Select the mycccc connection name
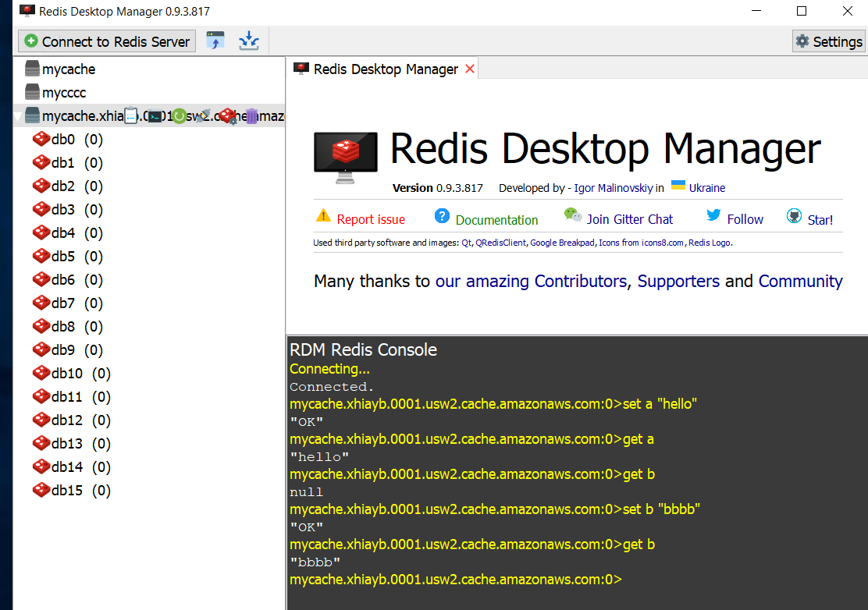The width and height of the screenshot is (868, 610). (x=64, y=93)
